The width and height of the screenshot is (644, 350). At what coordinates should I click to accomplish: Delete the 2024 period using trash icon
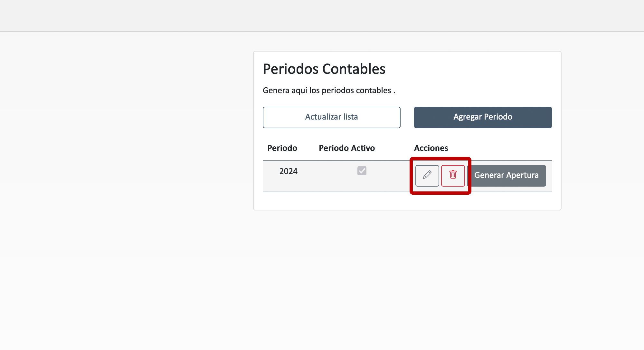click(453, 175)
